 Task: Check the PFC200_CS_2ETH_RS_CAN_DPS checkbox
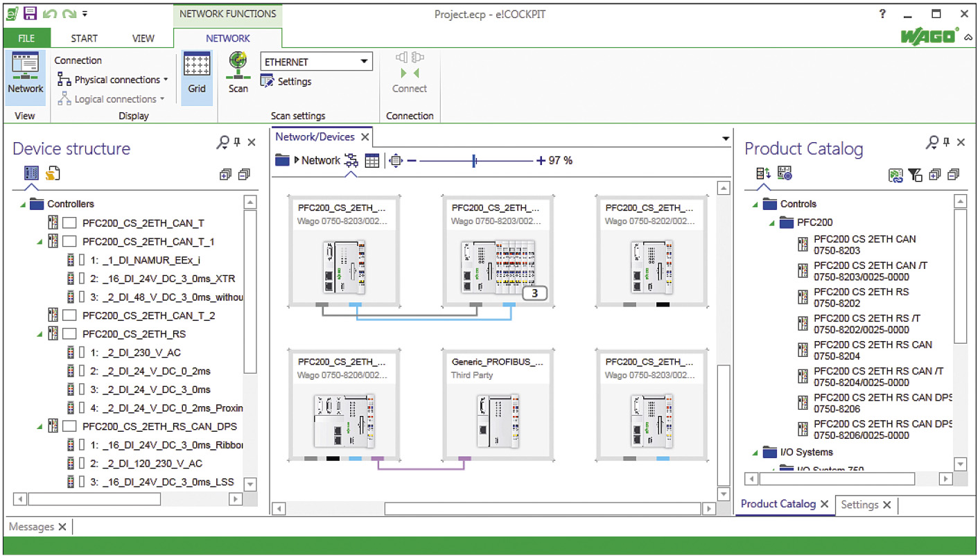pyautogui.click(x=69, y=426)
